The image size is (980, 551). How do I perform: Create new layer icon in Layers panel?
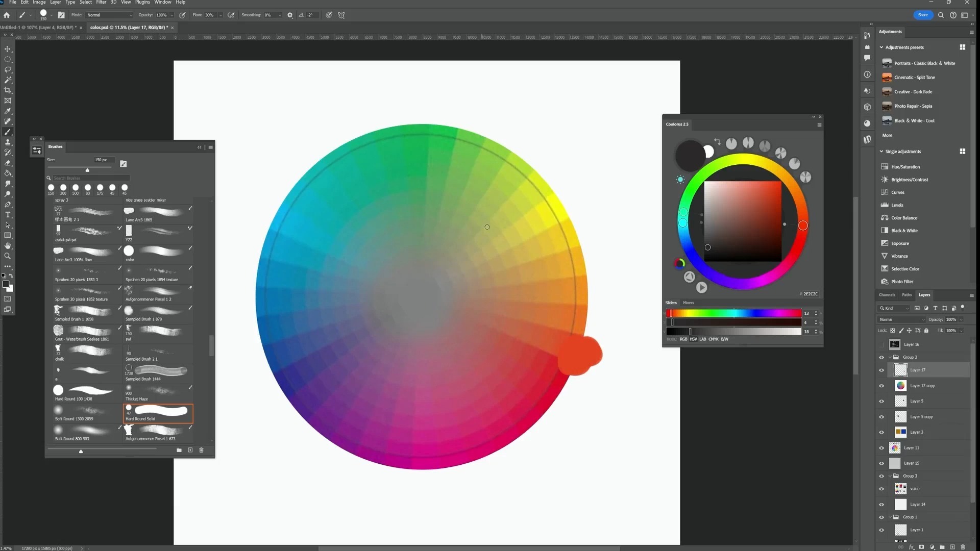(952, 547)
